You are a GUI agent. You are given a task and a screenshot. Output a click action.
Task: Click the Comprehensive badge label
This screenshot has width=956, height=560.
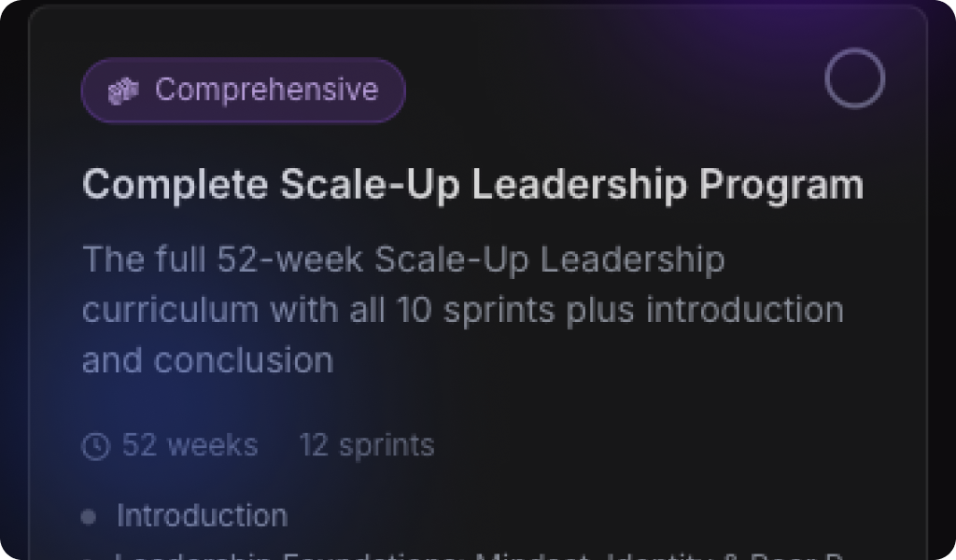(266, 90)
